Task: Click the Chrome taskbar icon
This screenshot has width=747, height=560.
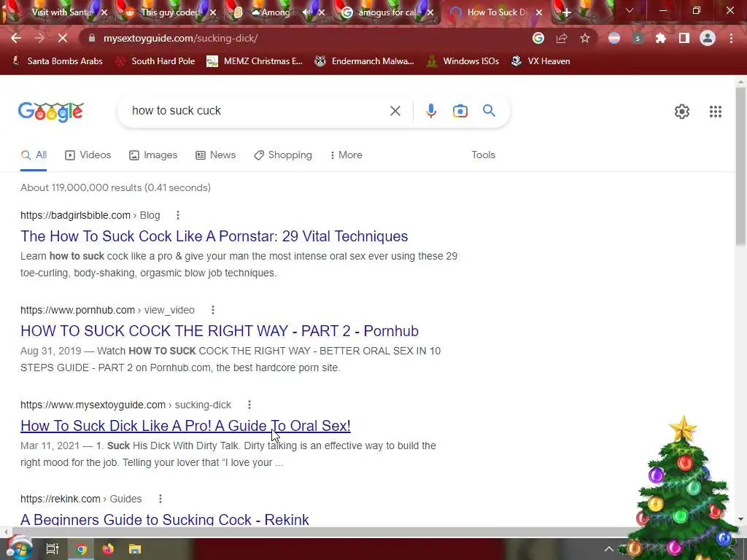Action: [x=82, y=549]
